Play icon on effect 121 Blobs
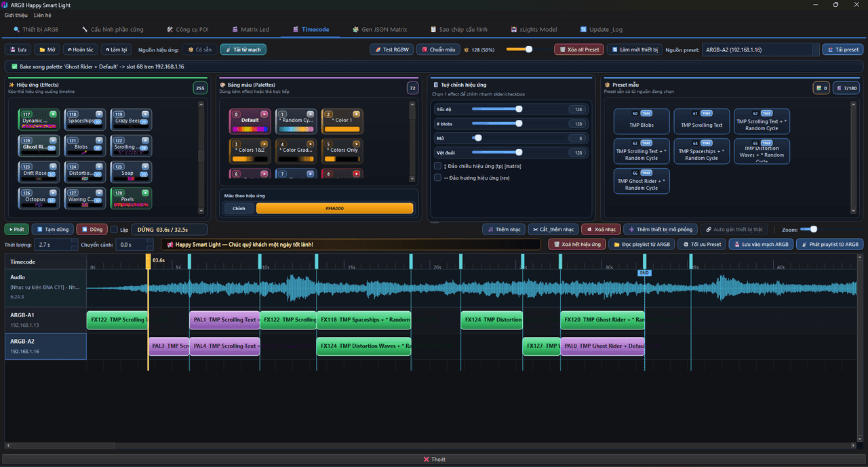868x467 pixels. (x=99, y=140)
